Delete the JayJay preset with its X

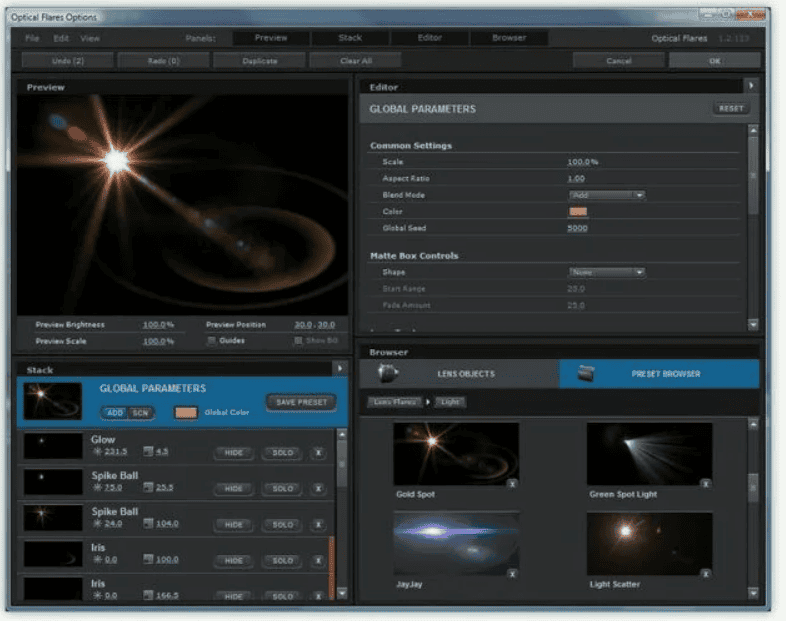click(512, 574)
